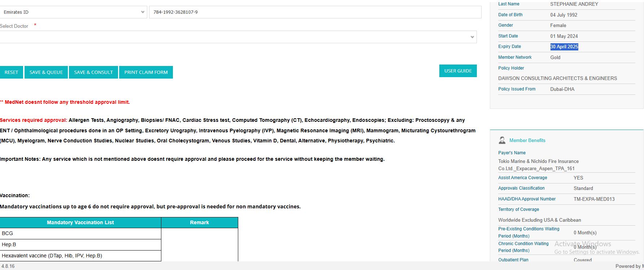Click the Member Benefits heading
Viewport: 644px width, 270px height.
click(527, 141)
